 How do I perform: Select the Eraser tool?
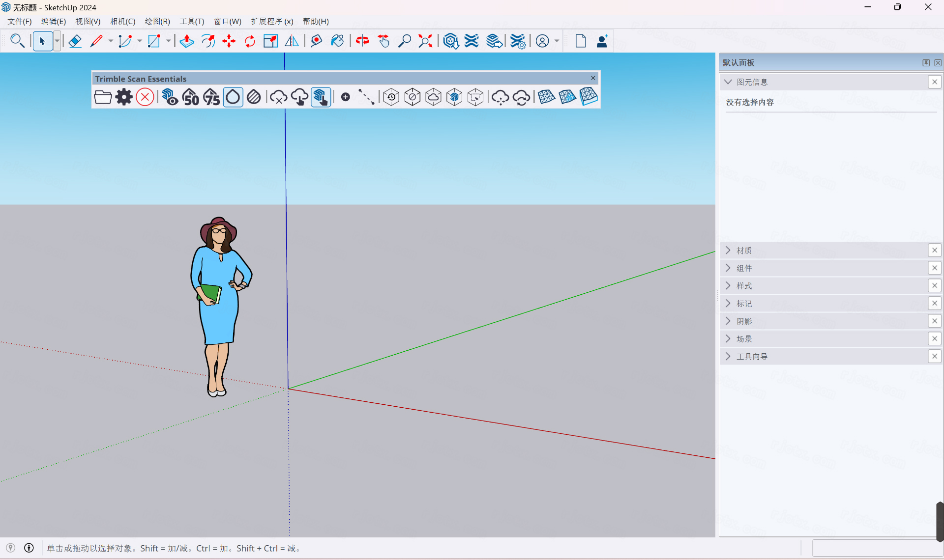[x=75, y=41]
